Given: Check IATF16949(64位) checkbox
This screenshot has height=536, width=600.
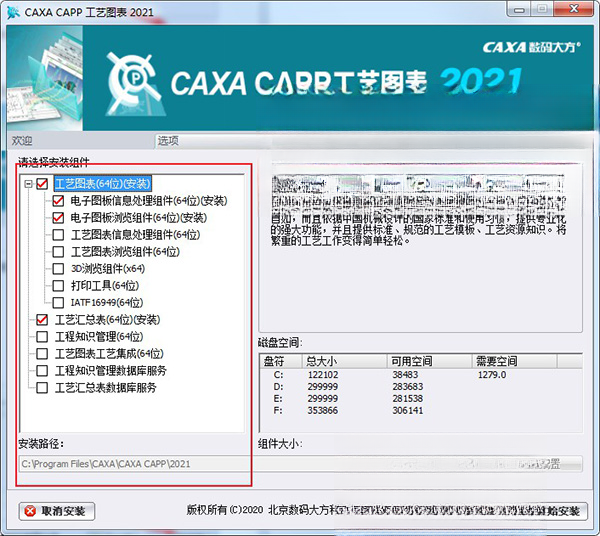Looking at the screenshot, I should coord(58,303).
